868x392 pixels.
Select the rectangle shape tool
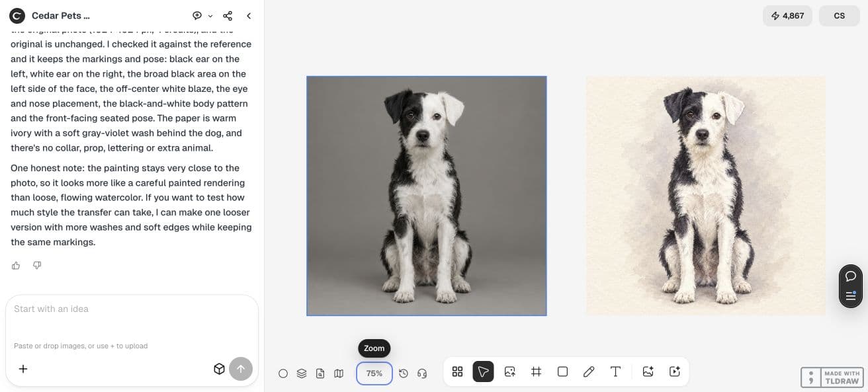point(562,372)
